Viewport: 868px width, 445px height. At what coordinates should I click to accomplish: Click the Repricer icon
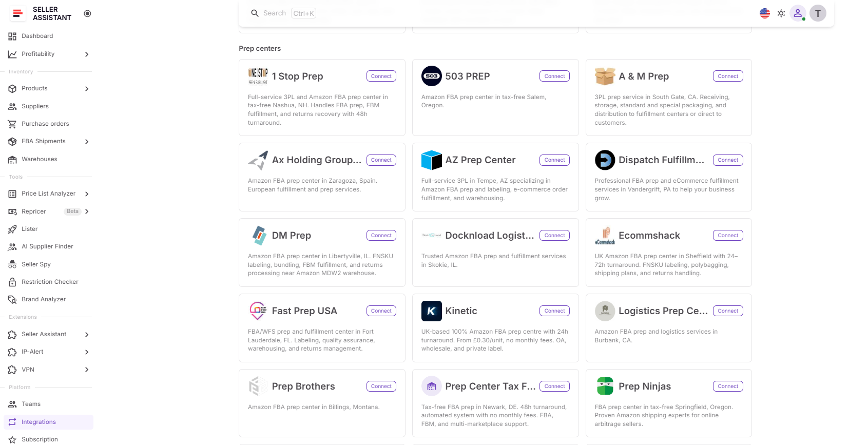coord(12,211)
